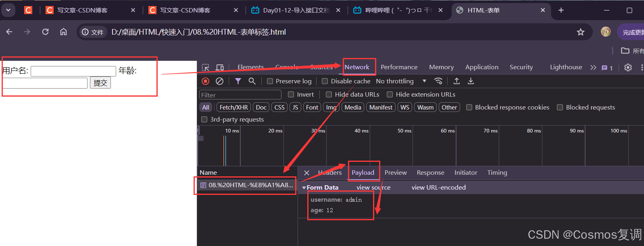The image size is (644, 246).
Task: Open the browser profile avatar
Action: (x=606, y=32)
